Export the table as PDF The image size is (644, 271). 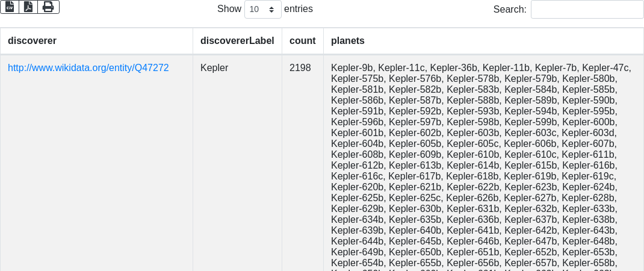tap(28, 7)
